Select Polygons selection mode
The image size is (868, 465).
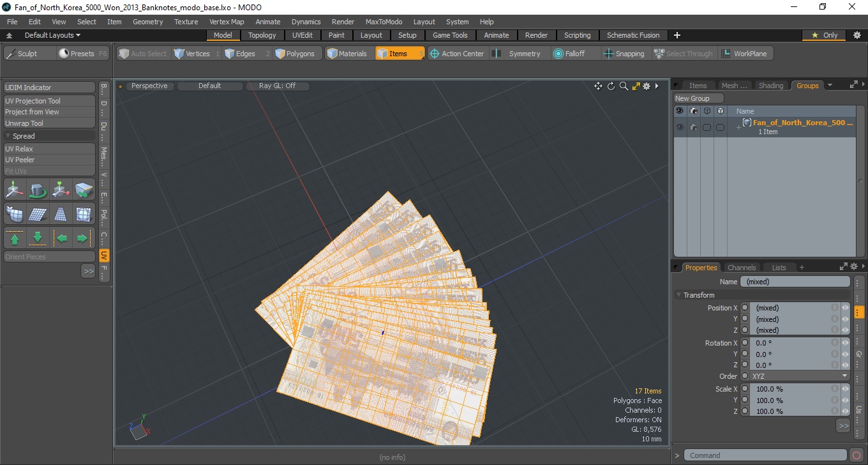pos(296,54)
